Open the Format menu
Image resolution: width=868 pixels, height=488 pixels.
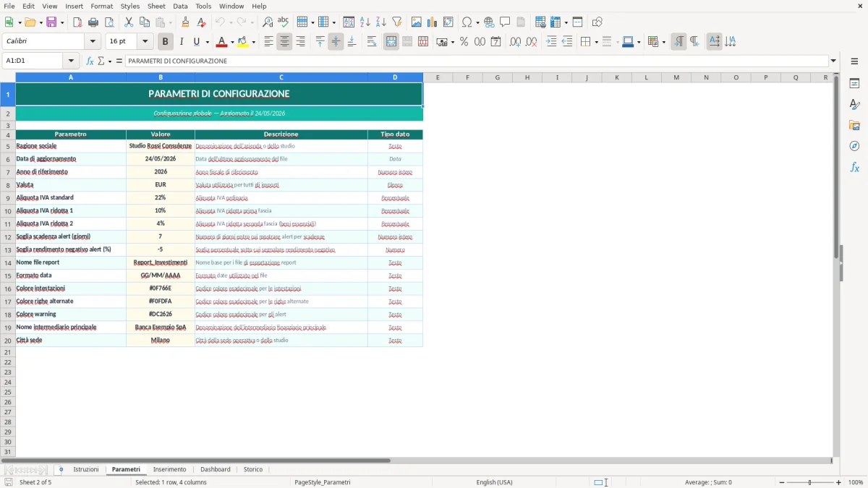(101, 6)
